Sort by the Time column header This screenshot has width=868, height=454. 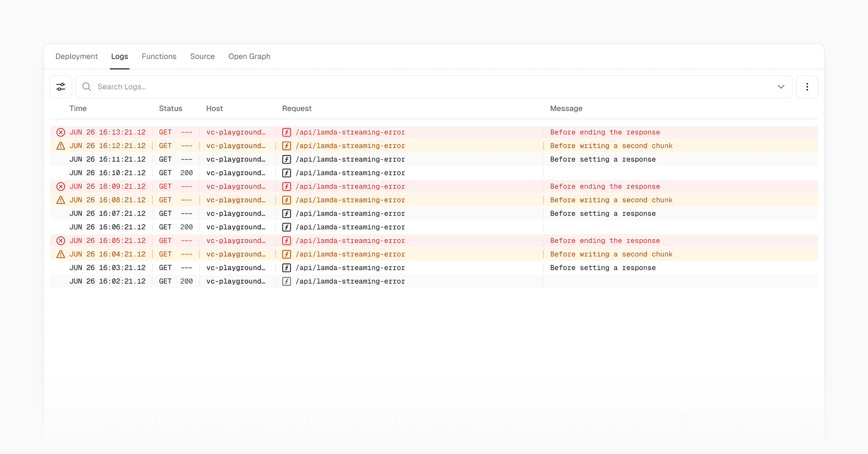click(x=78, y=108)
